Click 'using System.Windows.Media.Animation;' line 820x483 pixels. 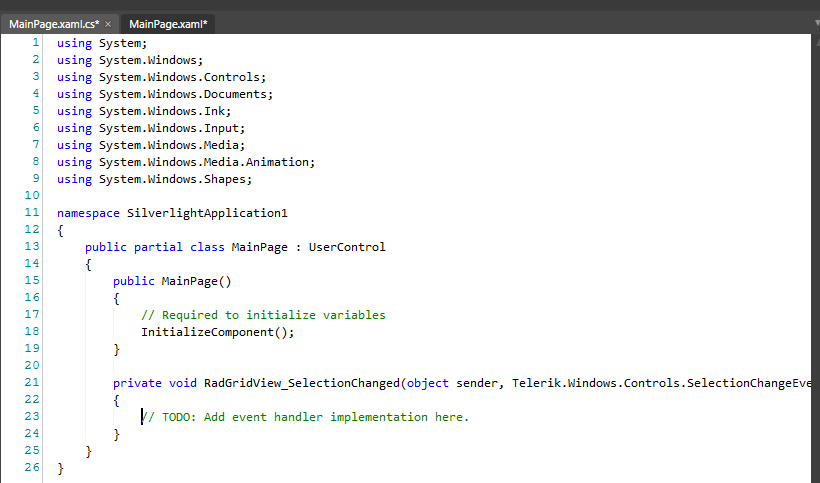tap(186, 162)
